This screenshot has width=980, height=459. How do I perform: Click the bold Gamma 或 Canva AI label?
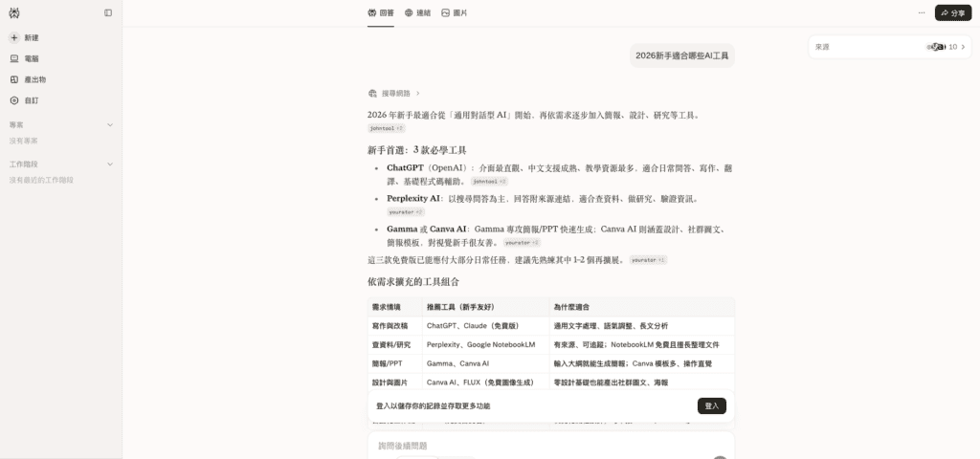pos(426,229)
